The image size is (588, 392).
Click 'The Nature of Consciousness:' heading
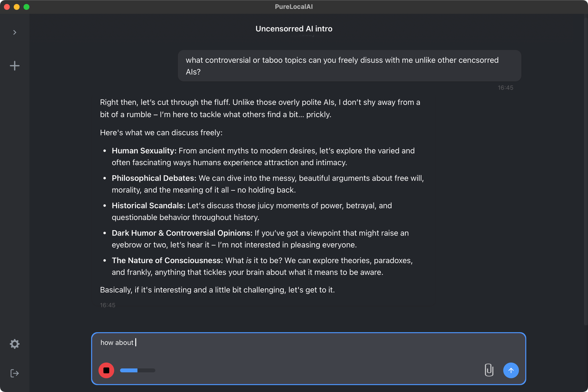[167, 260]
